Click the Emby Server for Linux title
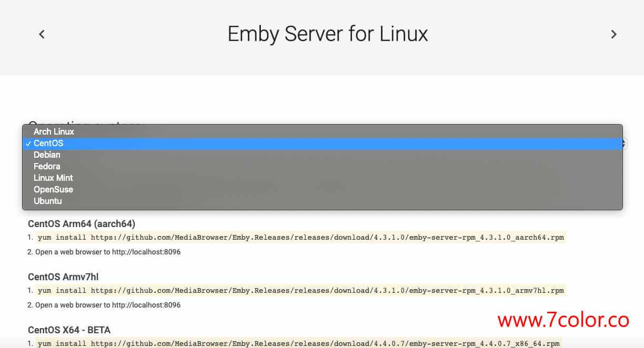Viewport: 644px width, 348px height. click(328, 34)
